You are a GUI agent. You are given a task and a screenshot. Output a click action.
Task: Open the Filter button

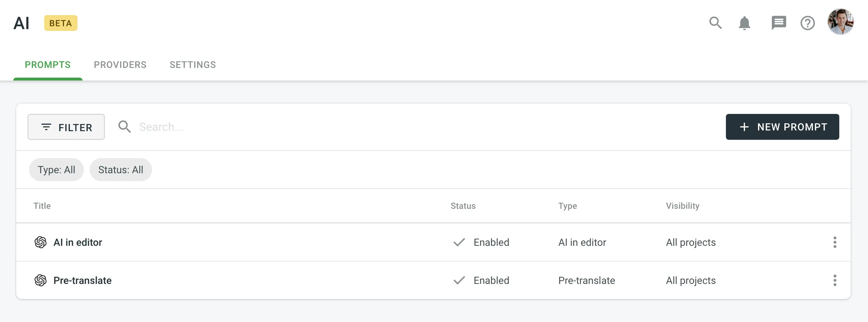(66, 127)
